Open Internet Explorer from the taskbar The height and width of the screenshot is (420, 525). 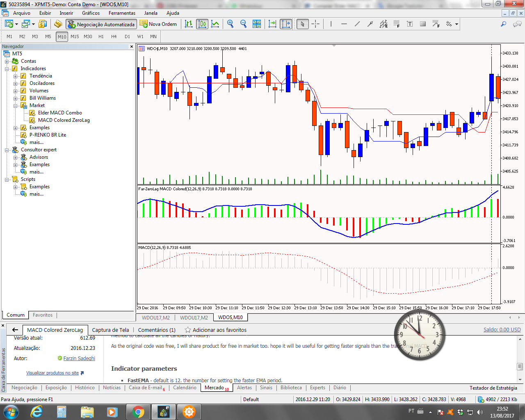37,411
